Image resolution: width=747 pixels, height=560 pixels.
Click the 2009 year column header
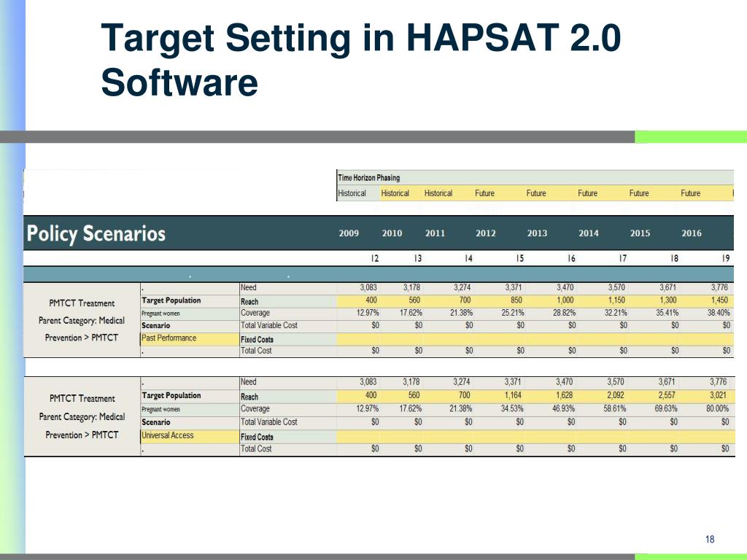[349, 233]
